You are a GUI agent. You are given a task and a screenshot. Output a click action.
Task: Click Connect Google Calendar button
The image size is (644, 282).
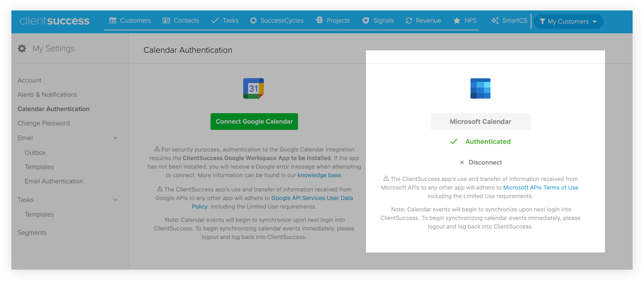(x=254, y=121)
